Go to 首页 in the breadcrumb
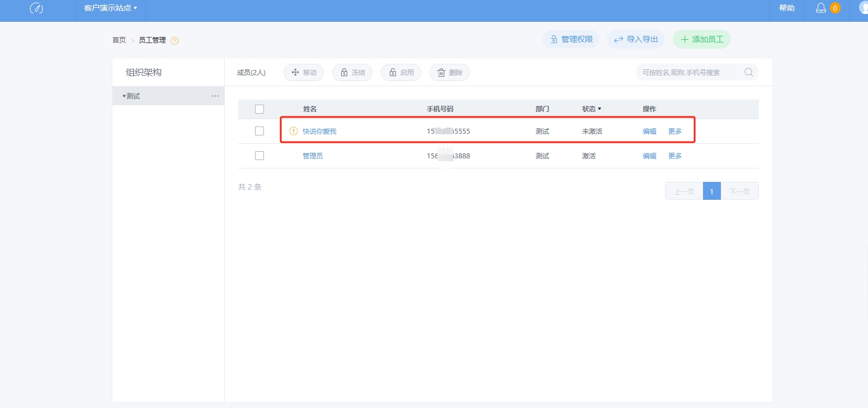Image resolution: width=868 pixels, height=408 pixels. pos(119,40)
